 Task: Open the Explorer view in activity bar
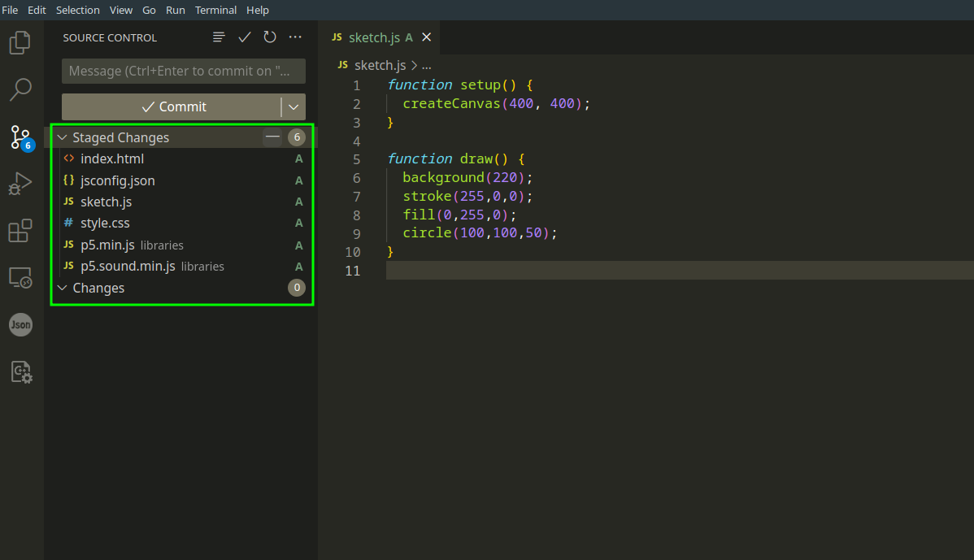tap(20, 42)
